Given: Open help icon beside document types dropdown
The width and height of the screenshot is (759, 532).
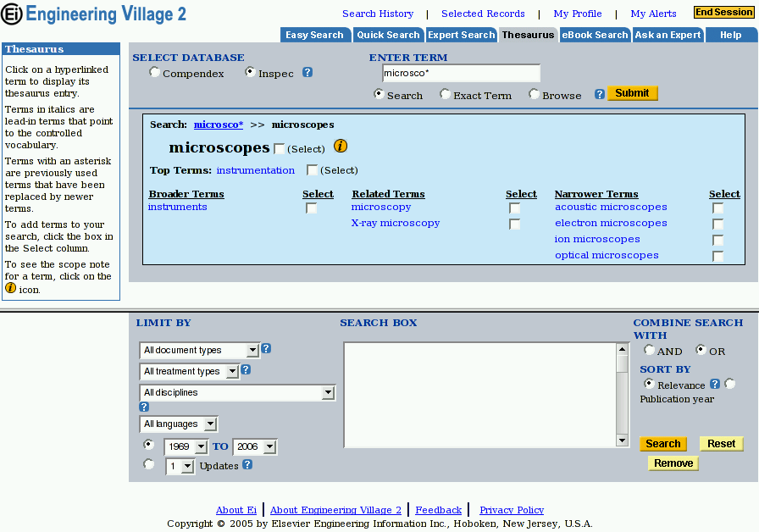Looking at the screenshot, I should [x=266, y=348].
